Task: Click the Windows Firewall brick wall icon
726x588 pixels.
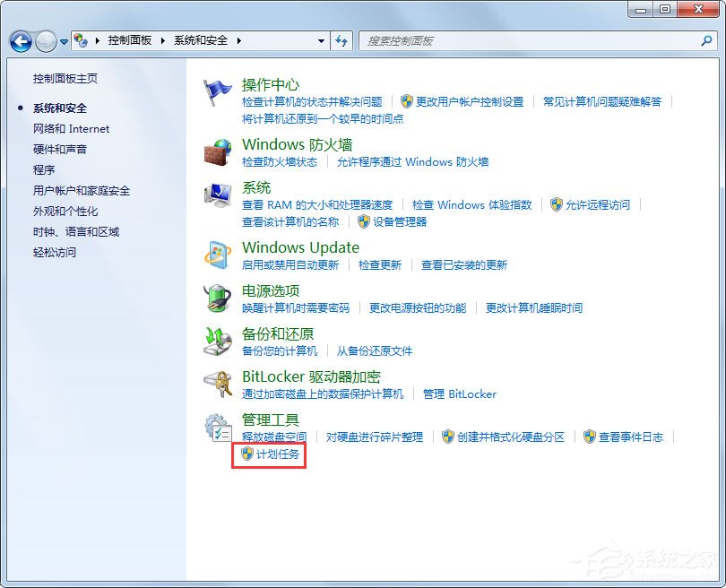Action: pos(218,154)
